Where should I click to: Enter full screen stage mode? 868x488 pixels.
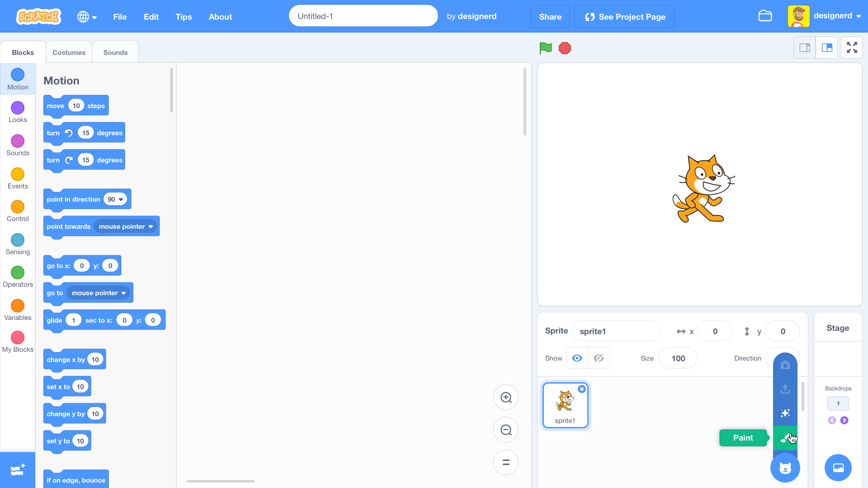pos(851,47)
